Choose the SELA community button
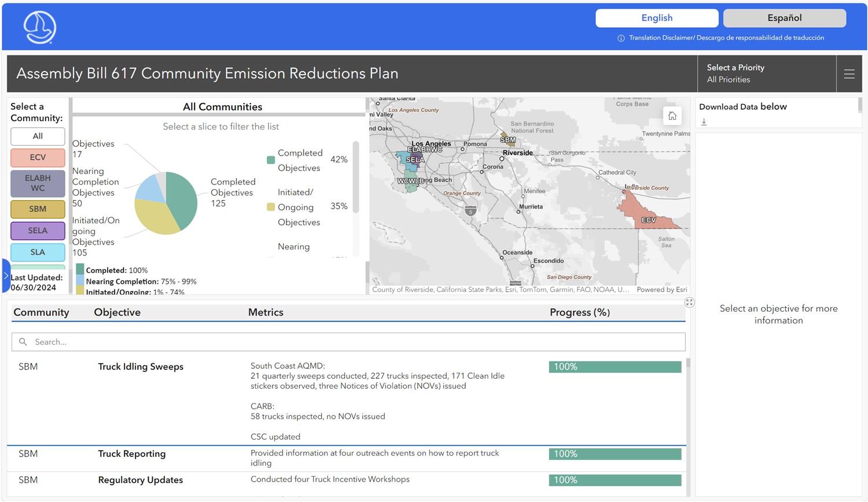868x502 pixels. point(38,231)
